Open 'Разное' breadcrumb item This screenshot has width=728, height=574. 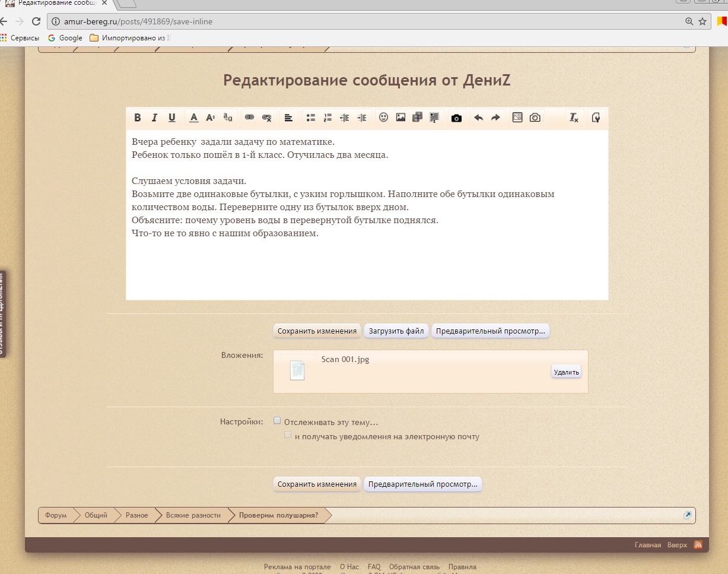tap(137, 515)
